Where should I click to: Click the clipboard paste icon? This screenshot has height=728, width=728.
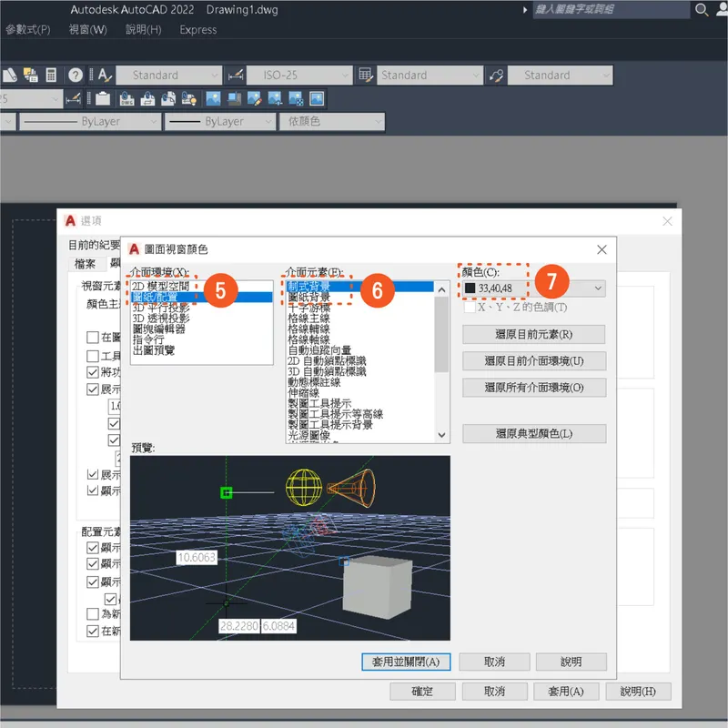(x=103, y=98)
